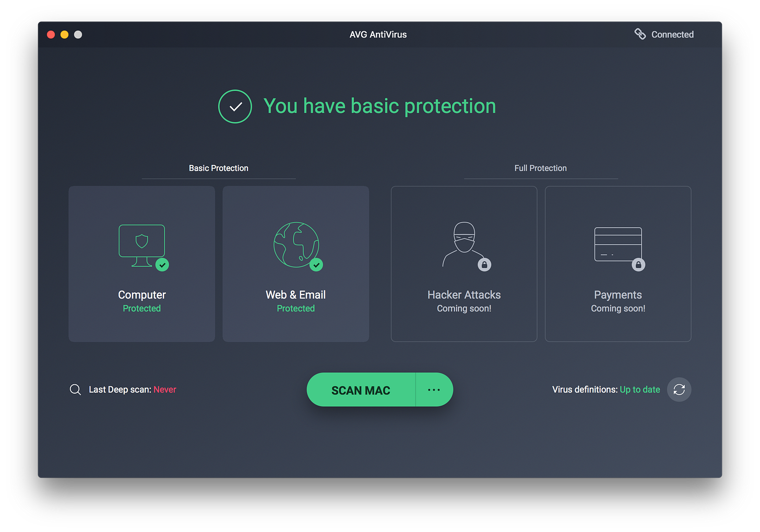The width and height of the screenshot is (760, 532).
Task: Click the checkmark circle status icon
Action: pos(235,107)
